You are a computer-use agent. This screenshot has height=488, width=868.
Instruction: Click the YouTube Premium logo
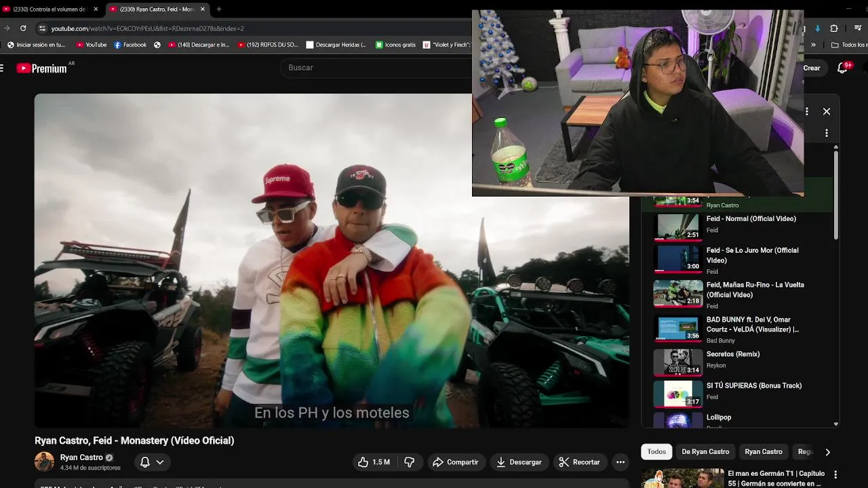[41, 68]
